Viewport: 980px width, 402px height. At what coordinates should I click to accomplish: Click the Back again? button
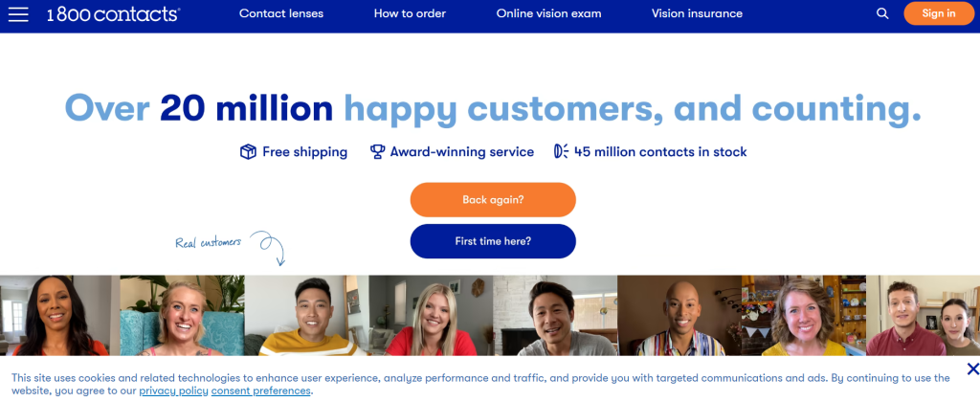(x=493, y=200)
